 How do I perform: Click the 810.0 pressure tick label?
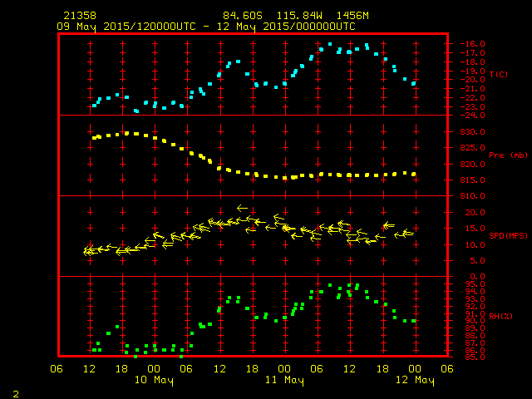[x=472, y=196]
